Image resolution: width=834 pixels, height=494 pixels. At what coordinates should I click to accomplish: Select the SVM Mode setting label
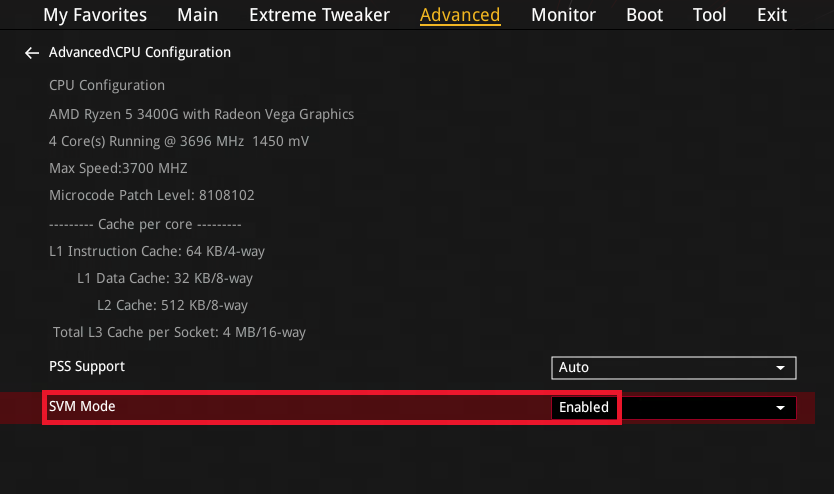(83, 406)
